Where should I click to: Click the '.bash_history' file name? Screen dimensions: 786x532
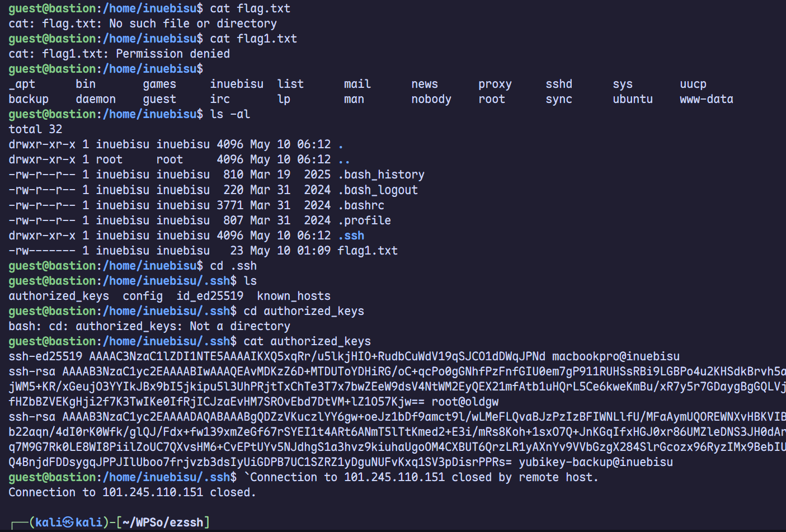[381, 175]
